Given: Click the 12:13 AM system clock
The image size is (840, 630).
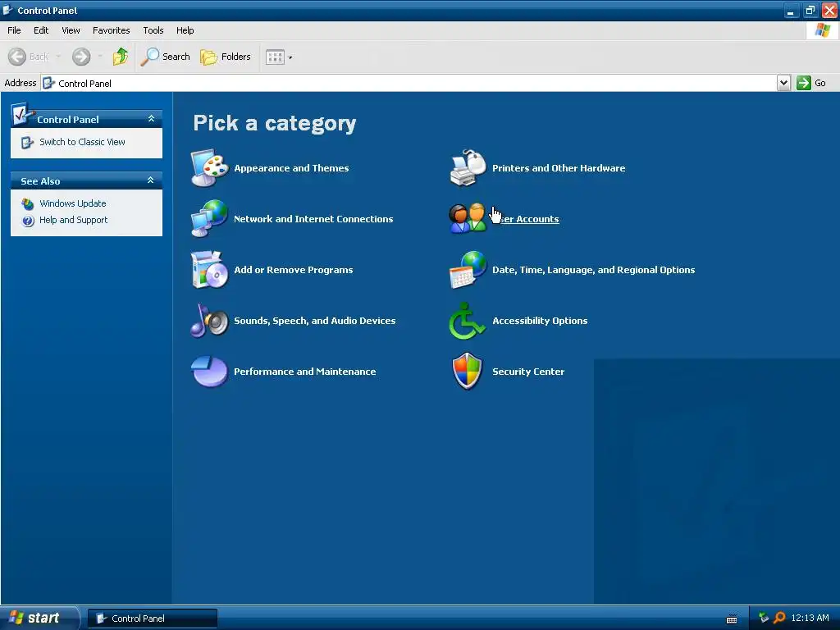Looking at the screenshot, I should click(x=810, y=618).
